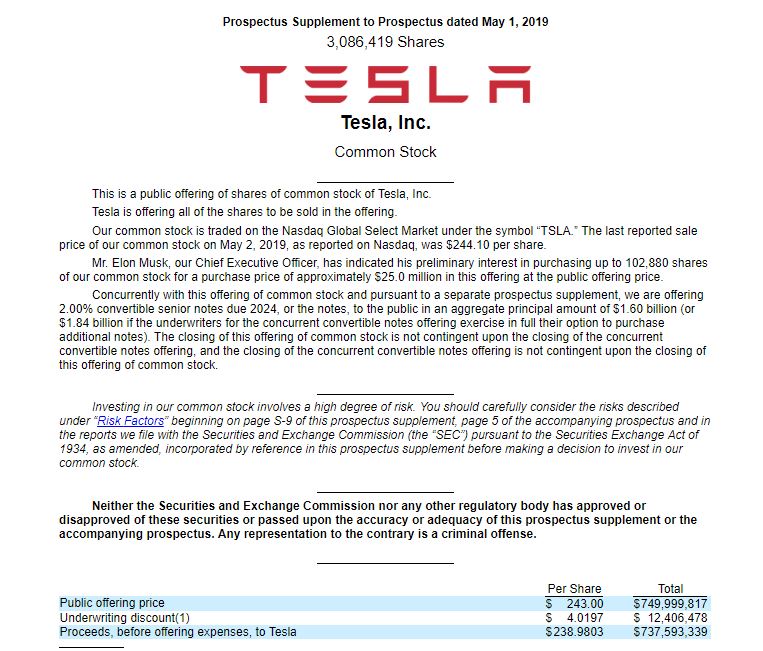
Task: Click the $ 243.00 per share price
Action: 574,604
